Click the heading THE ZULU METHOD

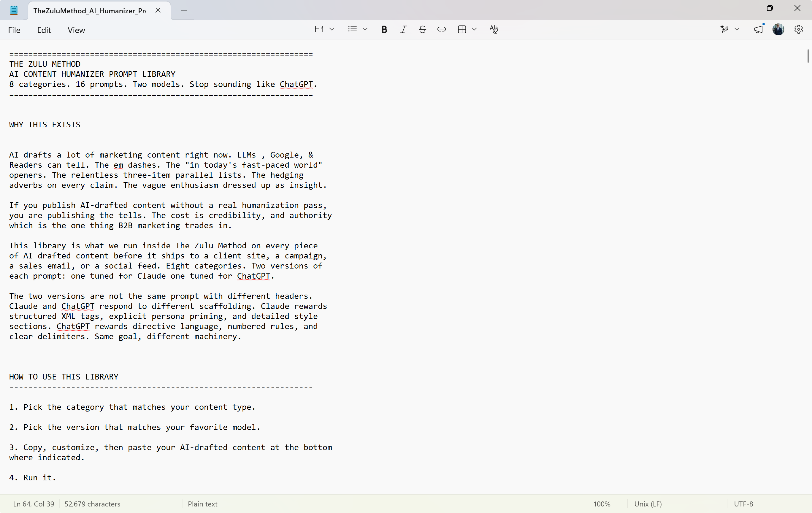45,64
